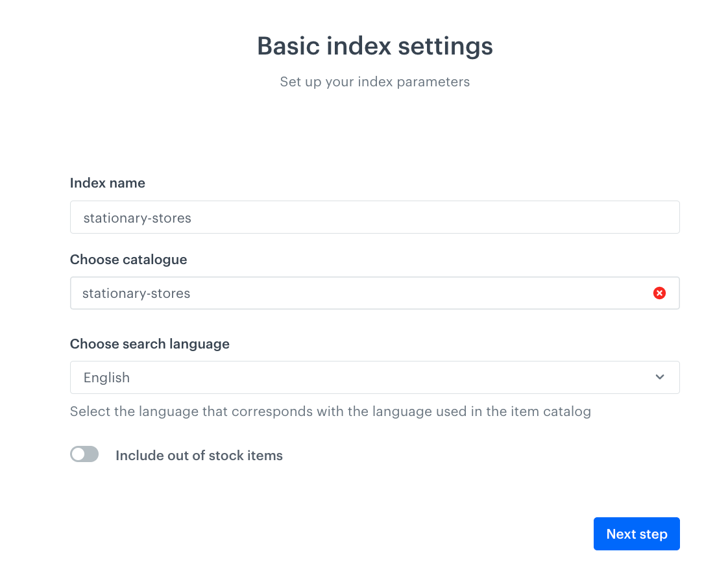
Task: Open the language combo box showing English
Action: tap(374, 377)
